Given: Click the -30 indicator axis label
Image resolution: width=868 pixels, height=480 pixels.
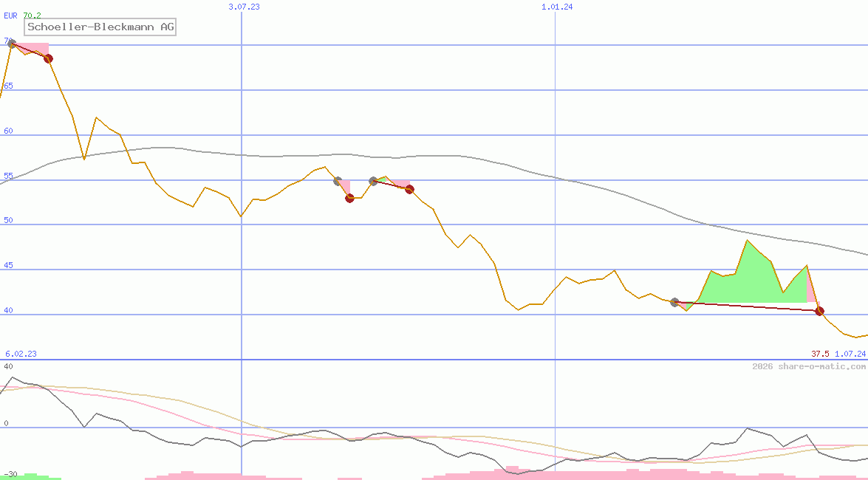Looking at the screenshot, I should coord(10,473).
